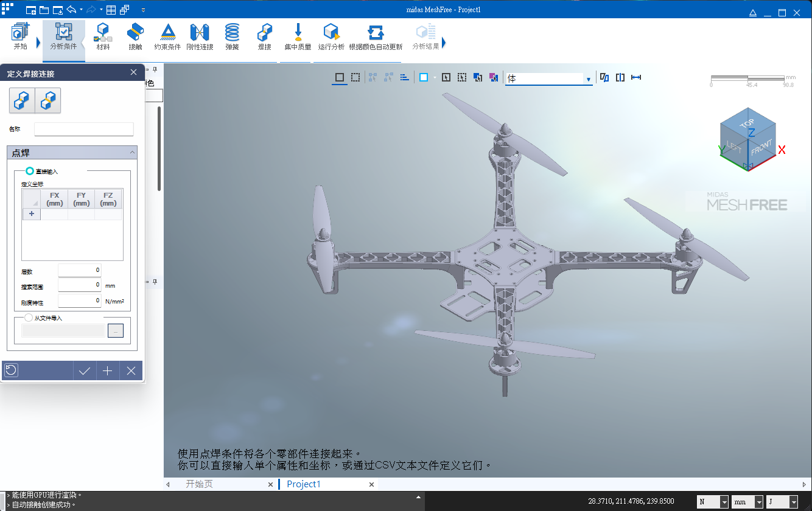Apply weld with the plus button
Viewport: 812px width, 511px height.
[x=108, y=370]
